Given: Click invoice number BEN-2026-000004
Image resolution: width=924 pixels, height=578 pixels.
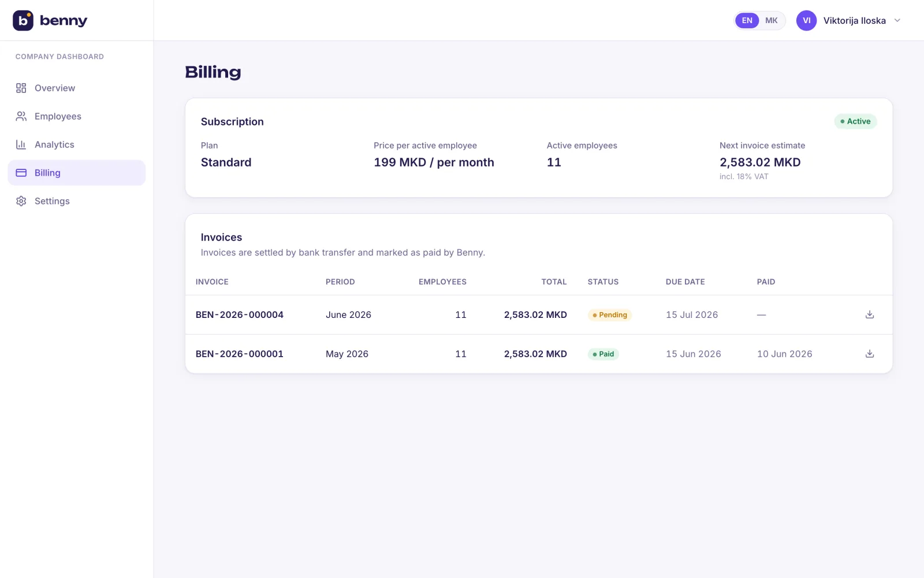Looking at the screenshot, I should pyautogui.click(x=240, y=315).
